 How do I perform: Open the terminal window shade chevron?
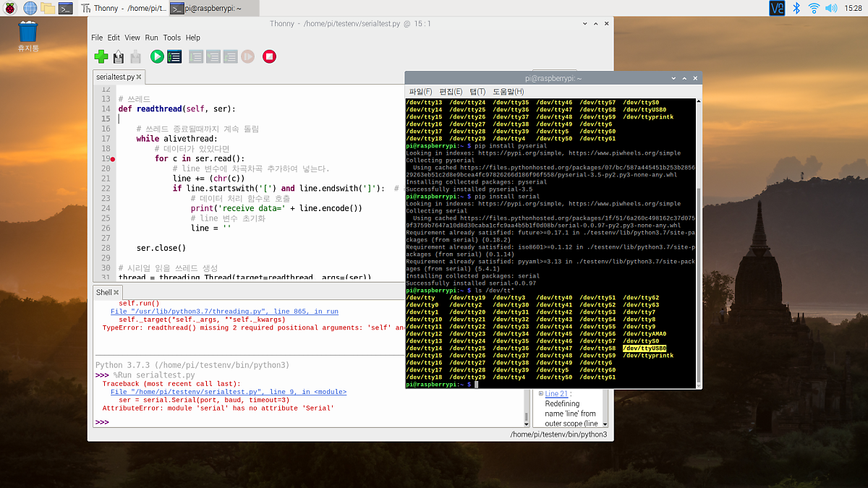tap(673, 78)
